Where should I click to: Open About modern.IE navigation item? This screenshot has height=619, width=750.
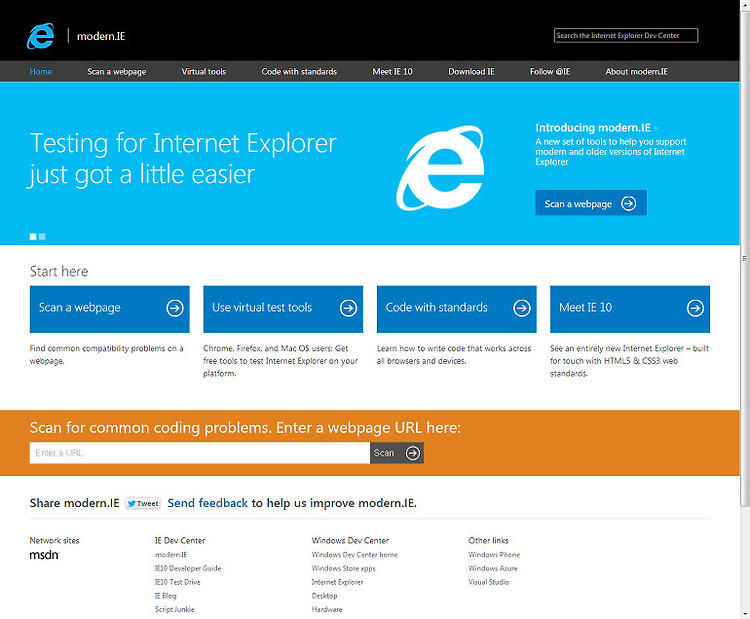tap(637, 71)
